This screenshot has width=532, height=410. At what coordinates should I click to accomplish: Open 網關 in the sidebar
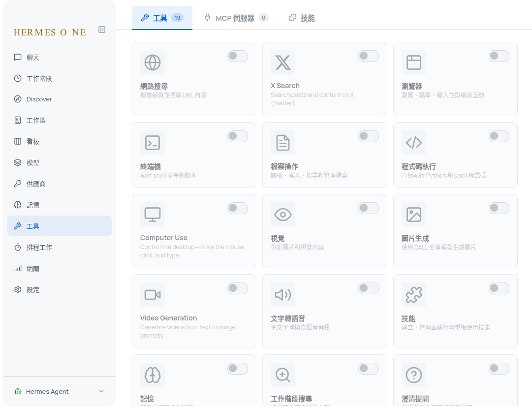coord(60,268)
